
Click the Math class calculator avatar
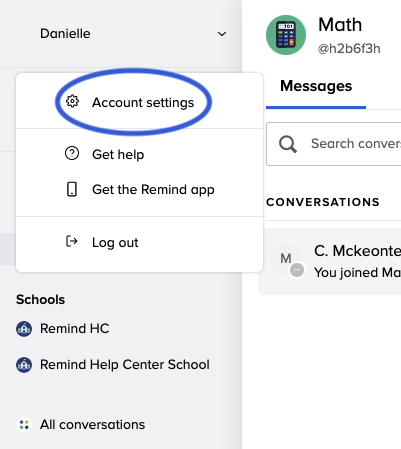pos(286,35)
